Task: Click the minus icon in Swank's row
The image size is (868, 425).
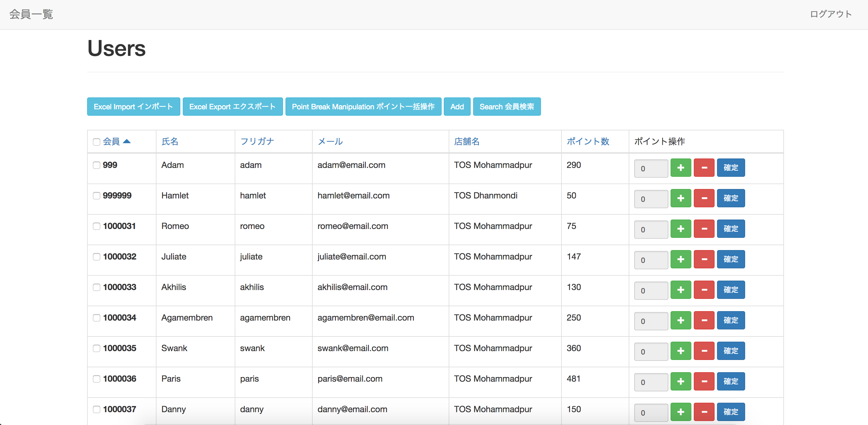Action: (704, 351)
